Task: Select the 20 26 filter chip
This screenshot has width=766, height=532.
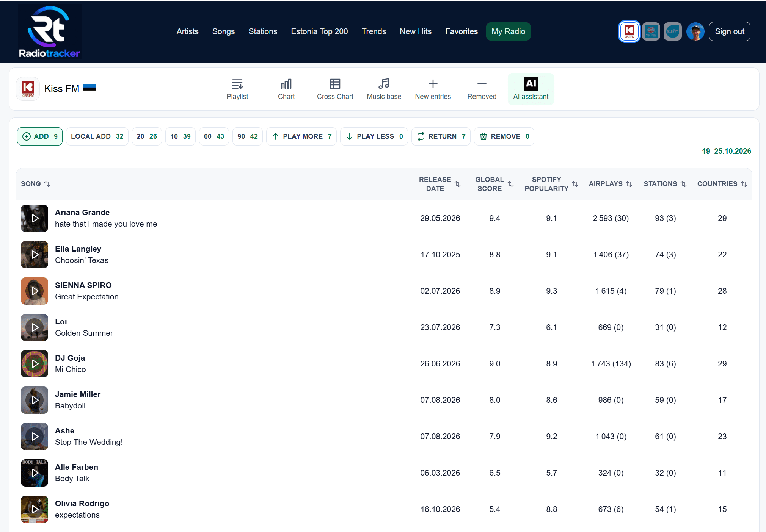Action: 147,136
